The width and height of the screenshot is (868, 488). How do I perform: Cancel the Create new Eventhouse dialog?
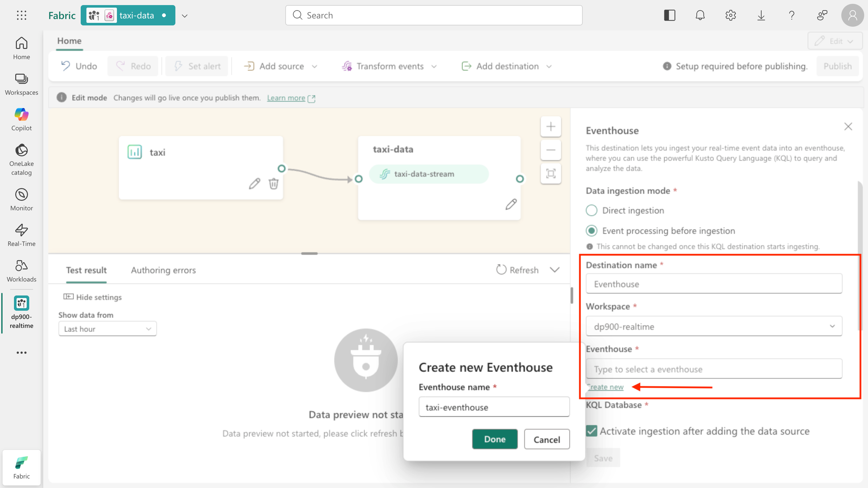pos(546,439)
